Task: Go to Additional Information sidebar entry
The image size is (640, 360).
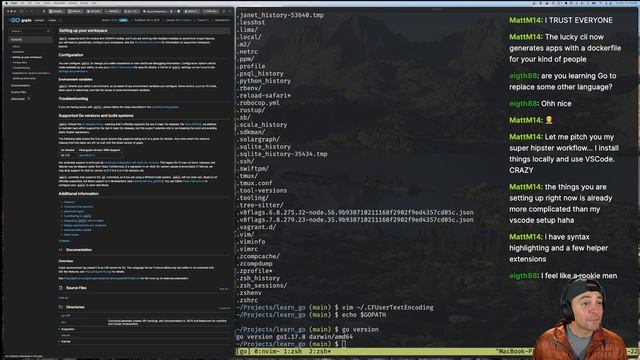Action: point(24,78)
